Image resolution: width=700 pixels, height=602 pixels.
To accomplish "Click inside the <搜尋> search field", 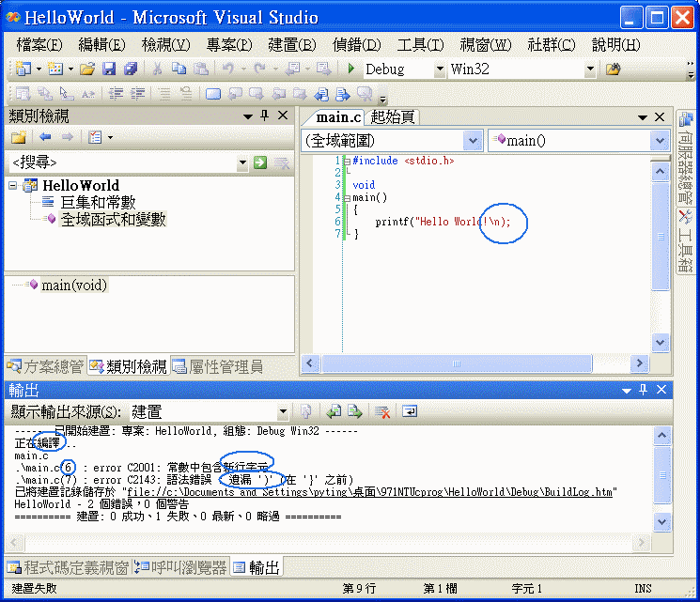I will pos(123,162).
